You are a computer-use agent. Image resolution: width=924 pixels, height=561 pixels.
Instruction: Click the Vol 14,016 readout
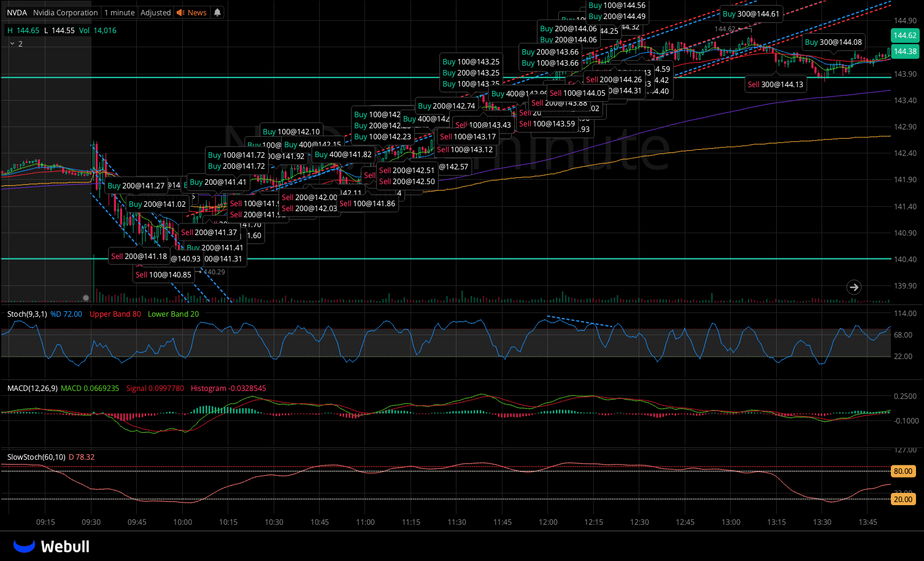click(x=98, y=31)
